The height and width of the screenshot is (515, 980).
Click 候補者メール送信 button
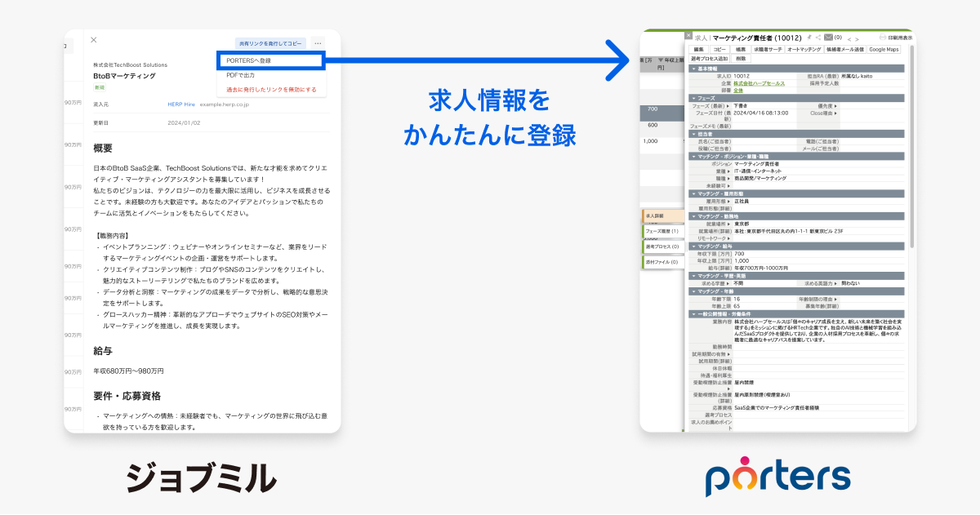844,50
